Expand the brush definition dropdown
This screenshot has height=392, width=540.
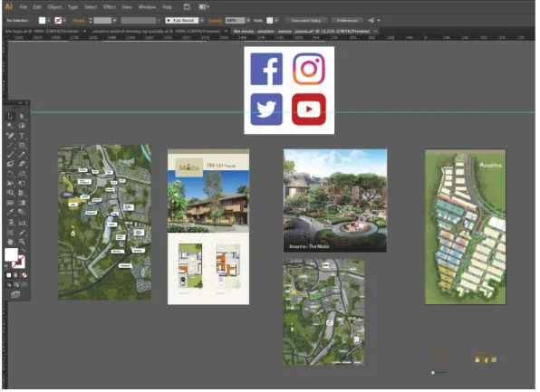click(x=202, y=21)
